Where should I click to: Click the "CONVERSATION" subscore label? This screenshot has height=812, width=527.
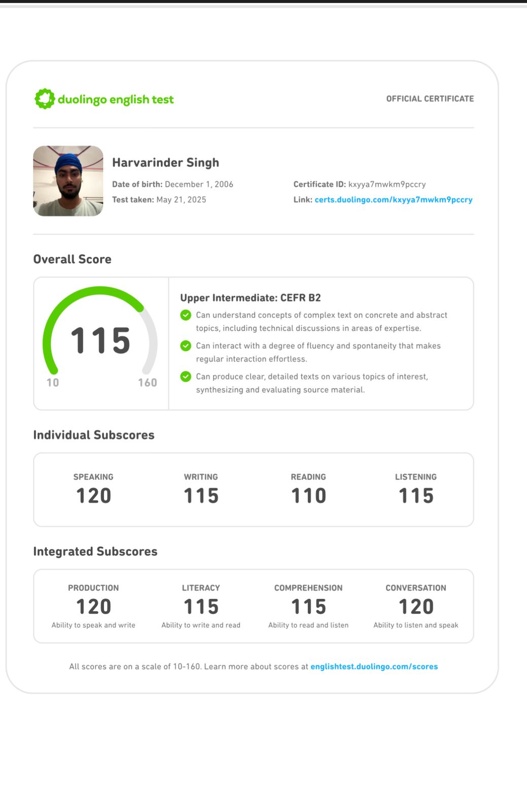pyautogui.click(x=416, y=588)
